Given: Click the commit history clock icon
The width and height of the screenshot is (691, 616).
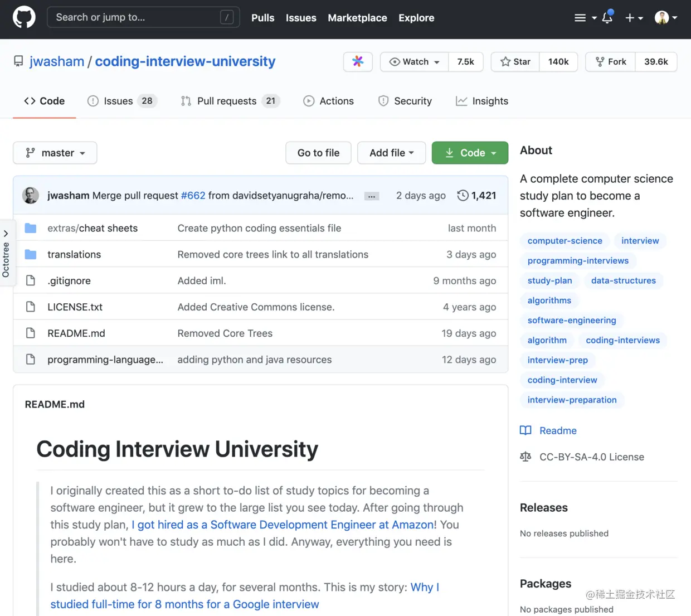Looking at the screenshot, I should point(463,196).
